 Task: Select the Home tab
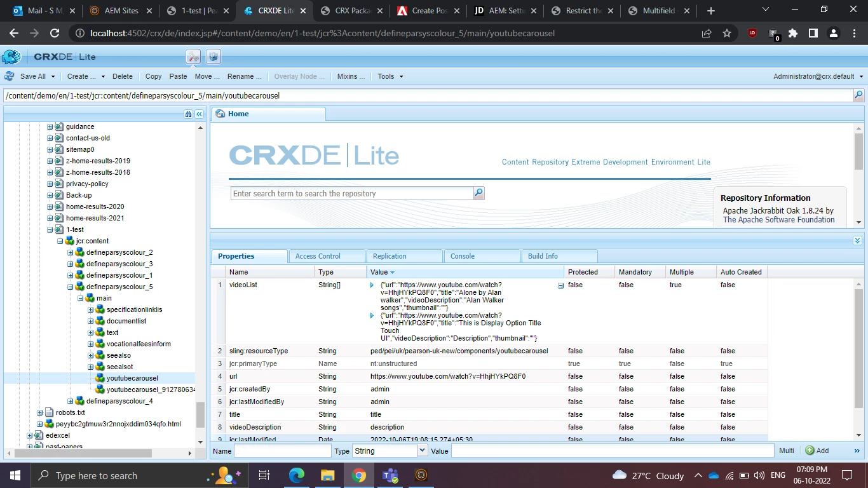click(268, 114)
